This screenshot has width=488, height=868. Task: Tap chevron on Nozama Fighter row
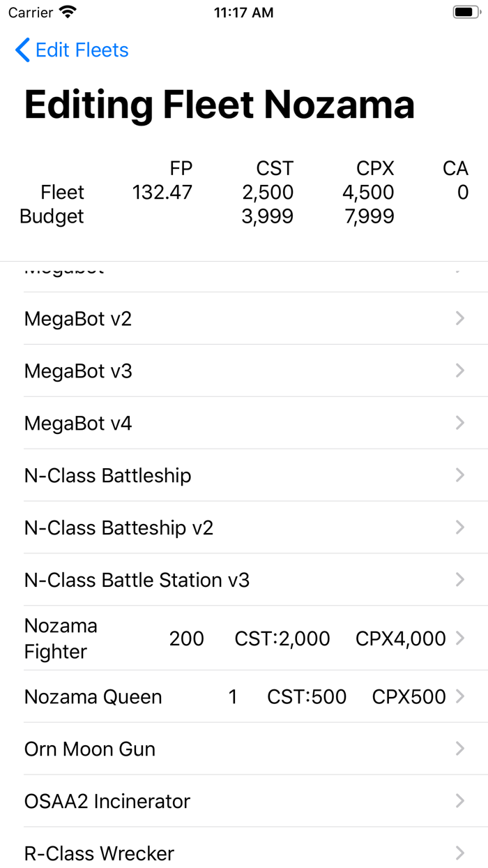click(459, 638)
